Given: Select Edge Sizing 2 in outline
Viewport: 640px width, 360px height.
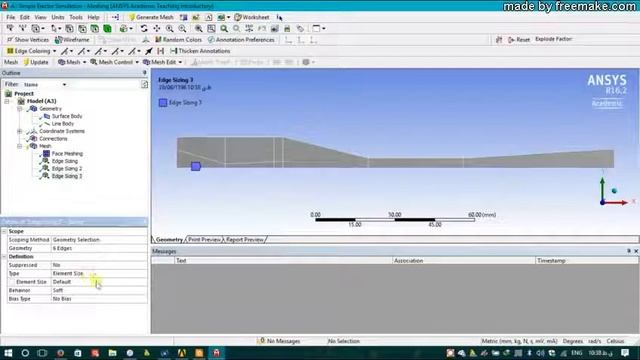Looking at the screenshot, I should [x=67, y=169].
